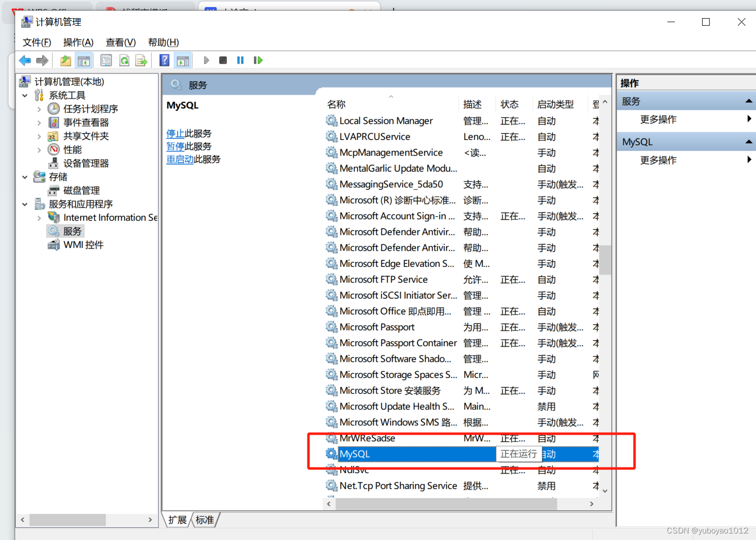
Task: Sort services by 启动类型 column header
Action: pyautogui.click(x=560, y=104)
